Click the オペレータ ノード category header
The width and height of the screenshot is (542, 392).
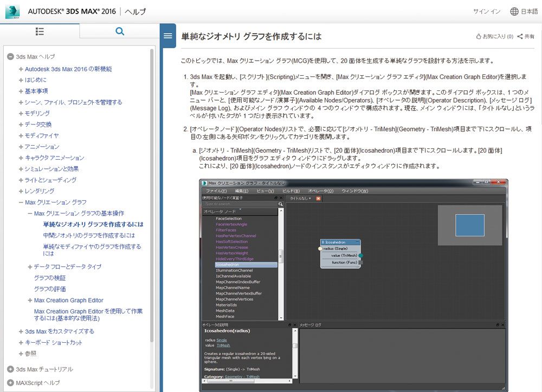point(240,212)
